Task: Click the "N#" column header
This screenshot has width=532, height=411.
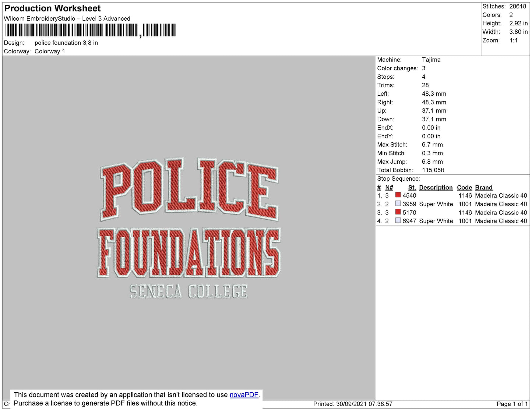Action: [x=389, y=187]
